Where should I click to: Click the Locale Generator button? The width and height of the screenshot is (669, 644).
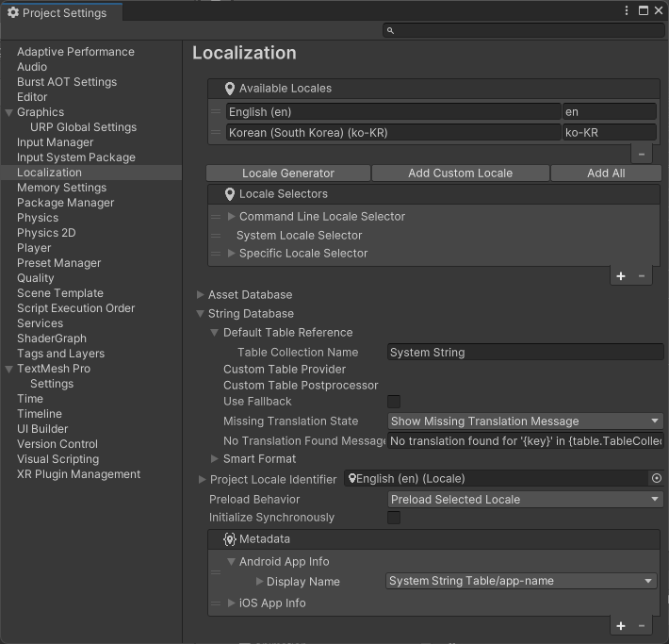tap(288, 173)
